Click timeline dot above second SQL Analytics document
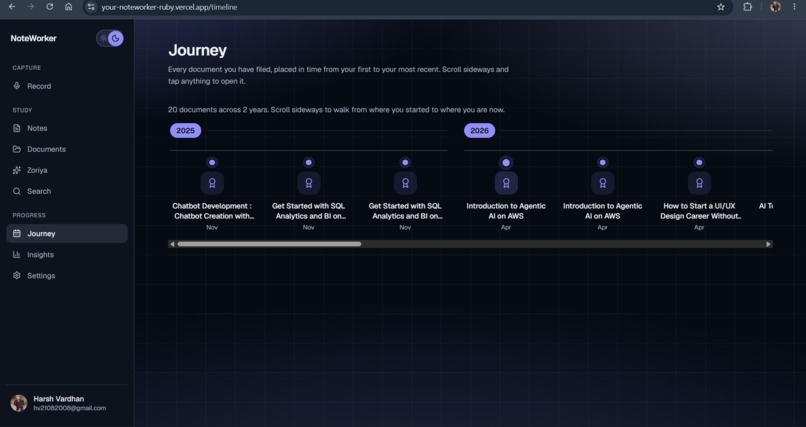The height and width of the screenshot is (427, 806). point(405,162)
